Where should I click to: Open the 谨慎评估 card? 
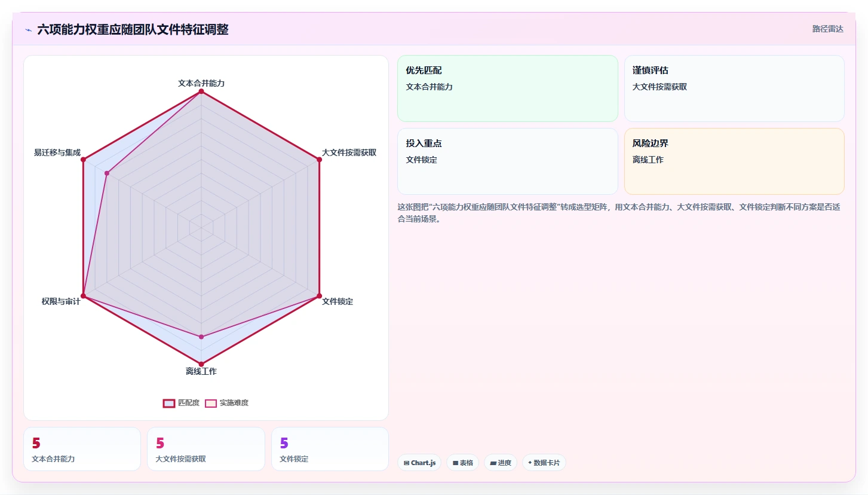tap(734, 88)
